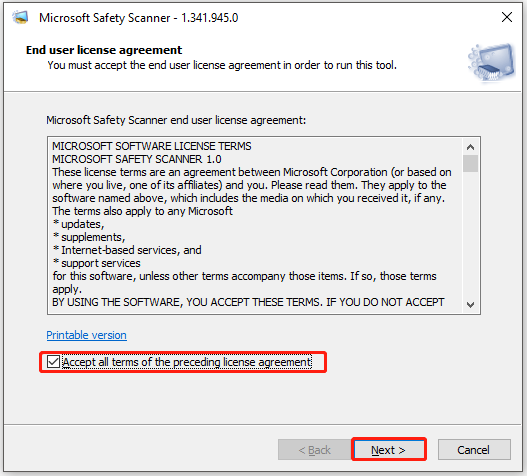
Task: Click the label above the license text box
Action: pyautogui.click(x=176, y=120)
